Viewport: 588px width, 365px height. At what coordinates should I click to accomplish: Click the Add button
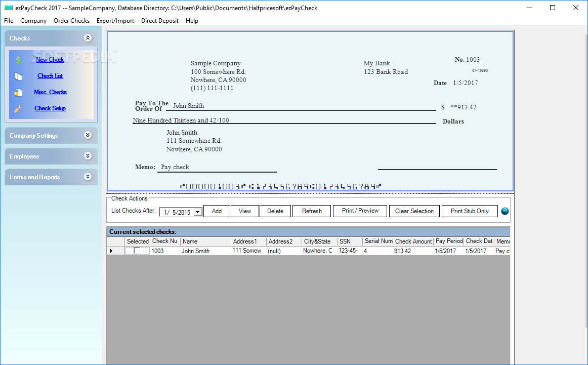tap(217, 211)
